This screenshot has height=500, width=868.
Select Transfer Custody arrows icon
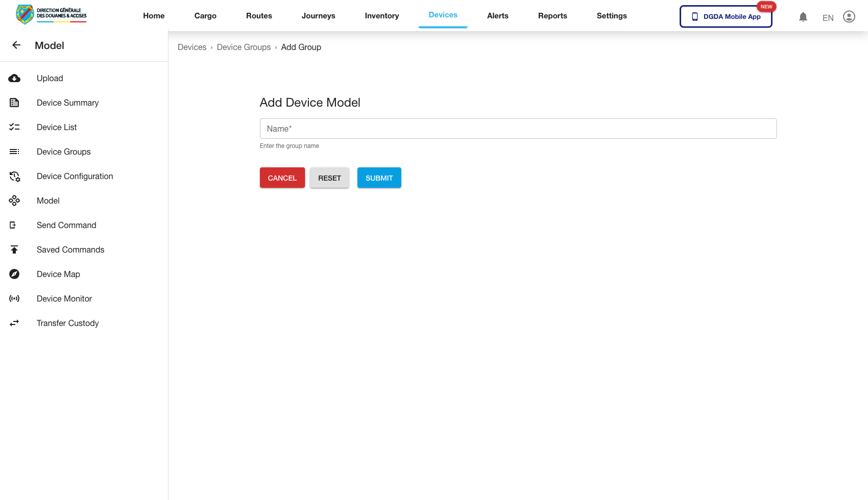(14, 323)
